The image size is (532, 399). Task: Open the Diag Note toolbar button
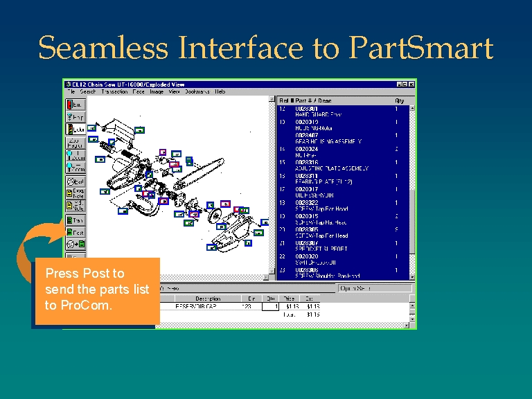76,194
